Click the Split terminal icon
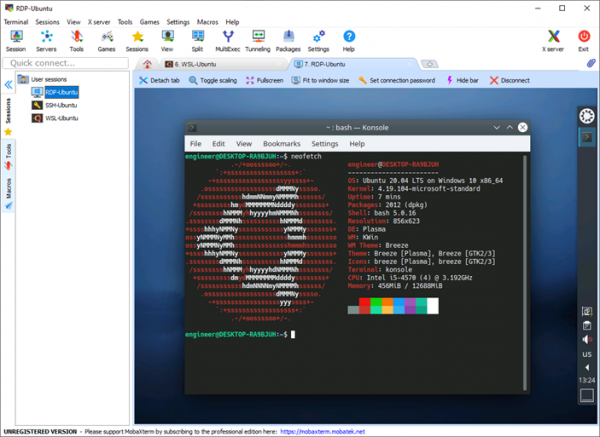The height and width of the screenshot is (437, 600). (x=196, y=40)
